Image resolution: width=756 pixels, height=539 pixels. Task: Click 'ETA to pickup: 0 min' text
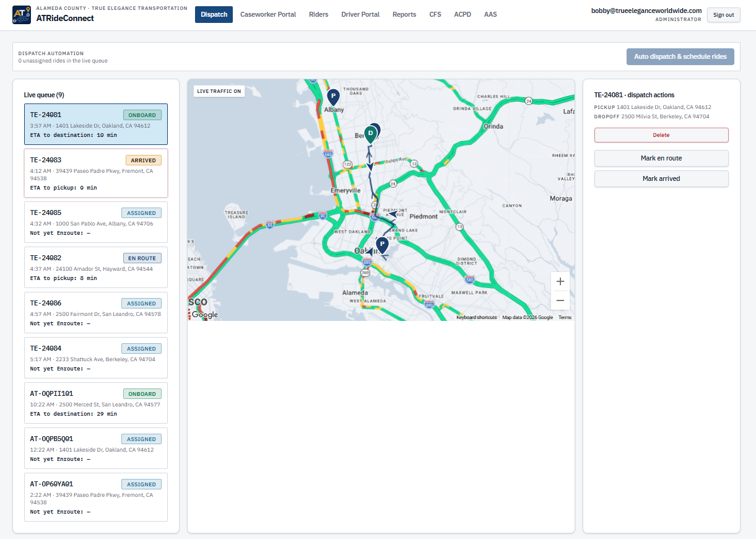[x=63, y=187]
